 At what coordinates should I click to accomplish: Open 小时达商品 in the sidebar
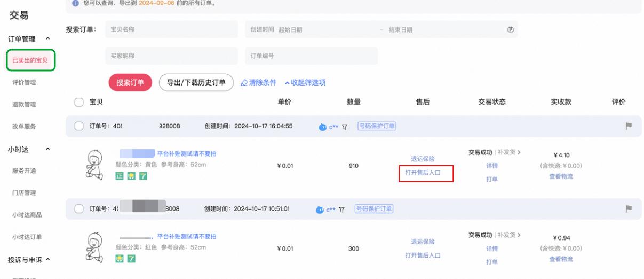tap(27, 215)
